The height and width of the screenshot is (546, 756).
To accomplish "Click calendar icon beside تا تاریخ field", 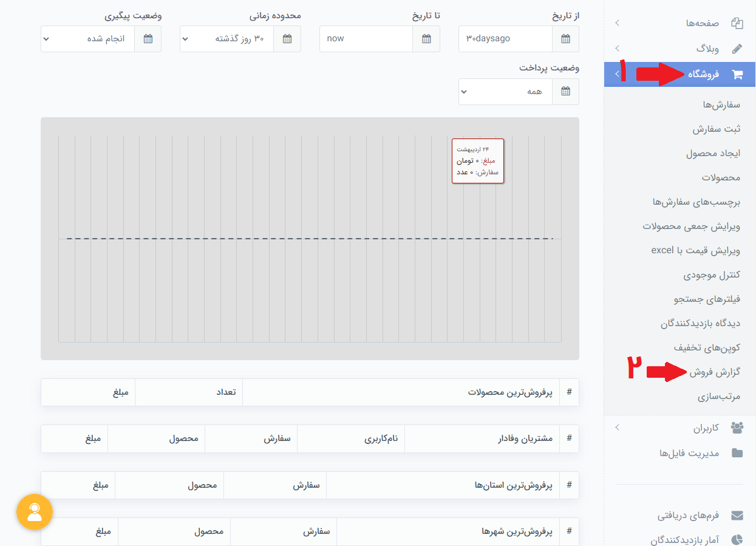I will 426,39.
